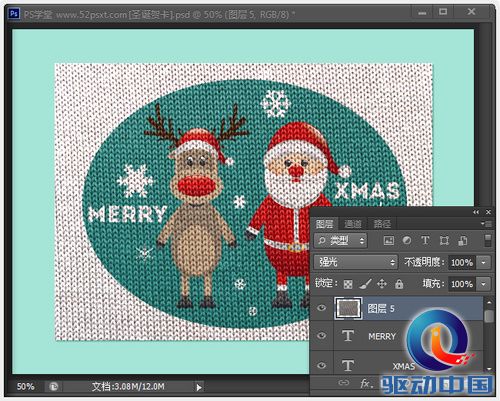This screenshot has width=500, height=401.
Task: Click the type layer filter icon
Action: point(425,240)
